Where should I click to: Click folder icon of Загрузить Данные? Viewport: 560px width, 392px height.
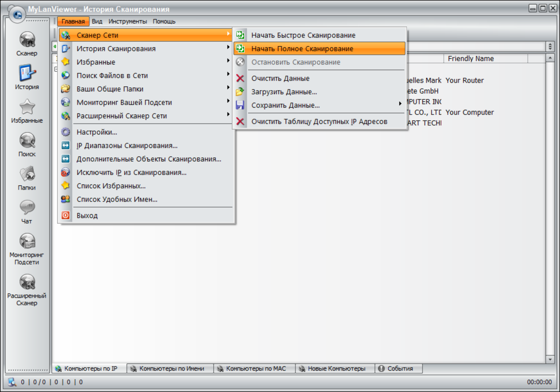pos(240,92)
